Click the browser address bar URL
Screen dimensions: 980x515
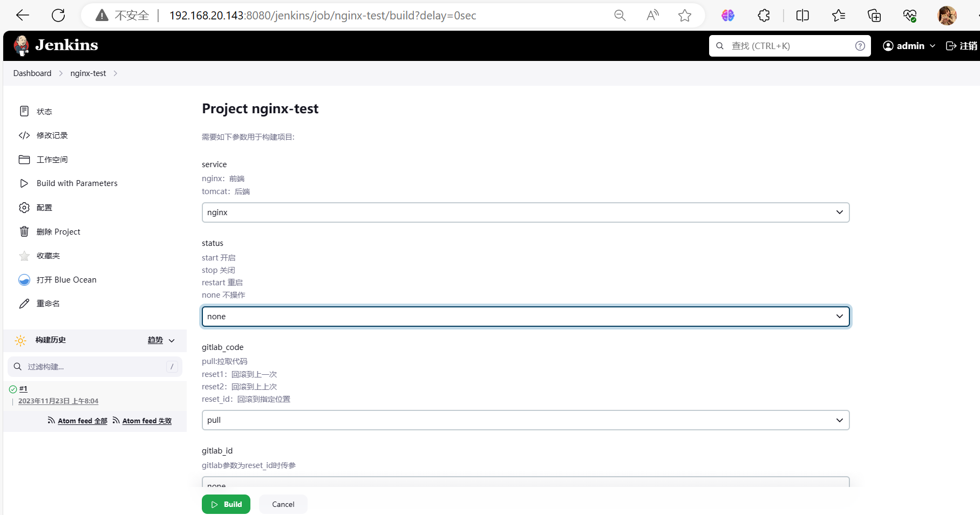coord(323,16)
